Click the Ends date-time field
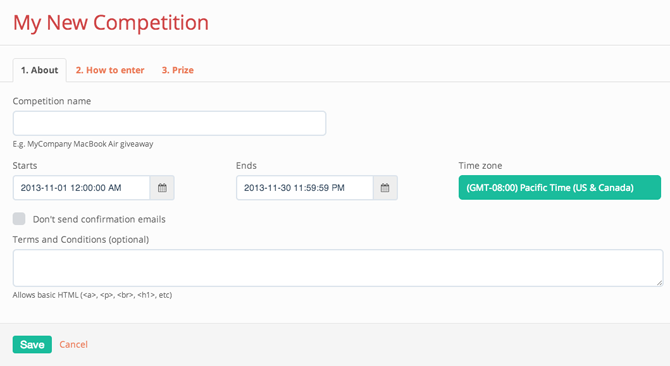 [305, 188]
